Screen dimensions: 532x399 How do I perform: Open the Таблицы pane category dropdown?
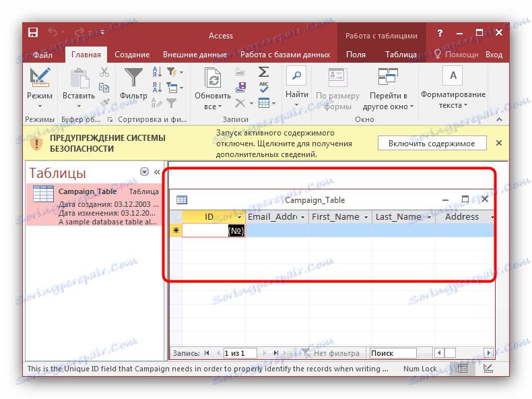144,172
